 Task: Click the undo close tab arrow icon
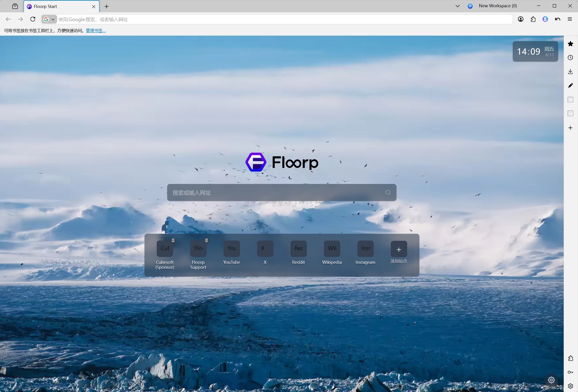557,19
